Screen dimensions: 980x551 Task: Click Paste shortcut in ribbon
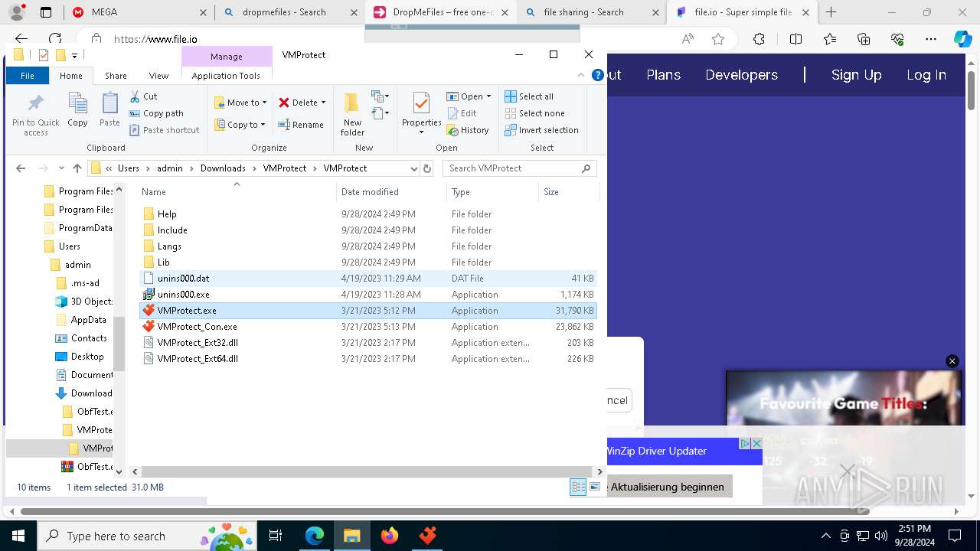[164, 130]
